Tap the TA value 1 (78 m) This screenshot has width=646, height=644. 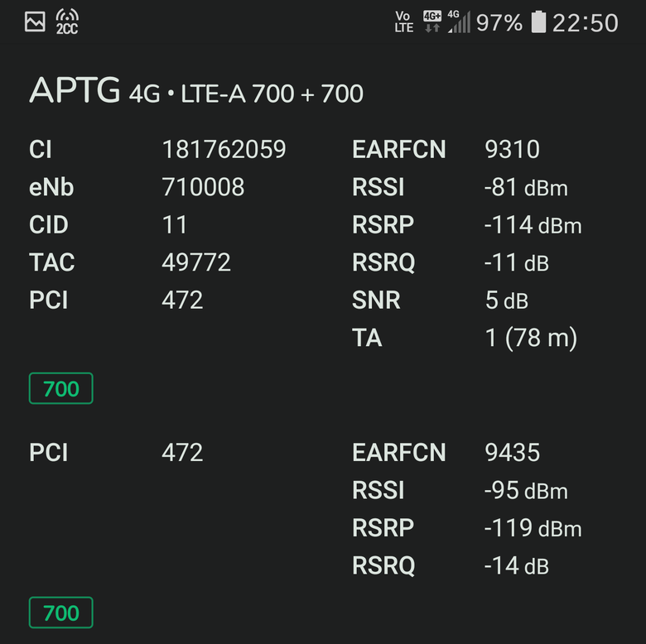click(x=531, y=338)
